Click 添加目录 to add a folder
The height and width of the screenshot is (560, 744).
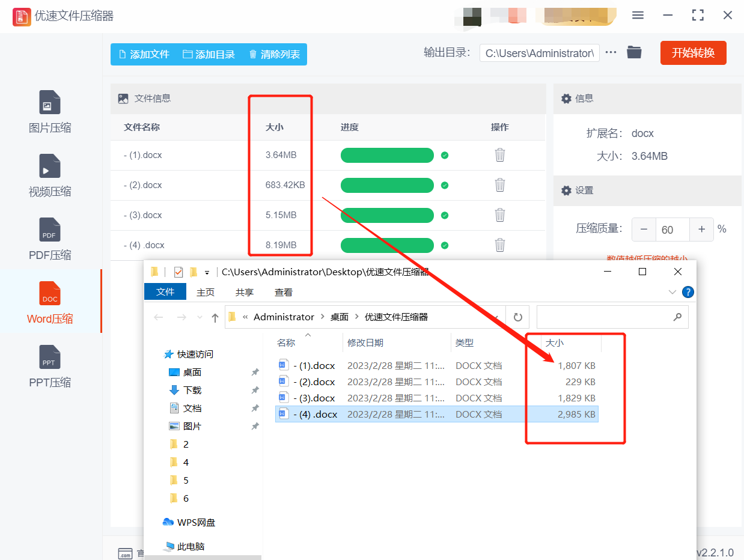(x=209, y=54)
